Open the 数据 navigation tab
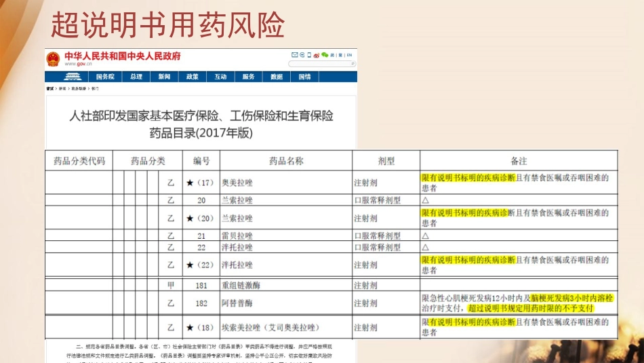Screen dimensions: 644x363 tap(277, 77)
